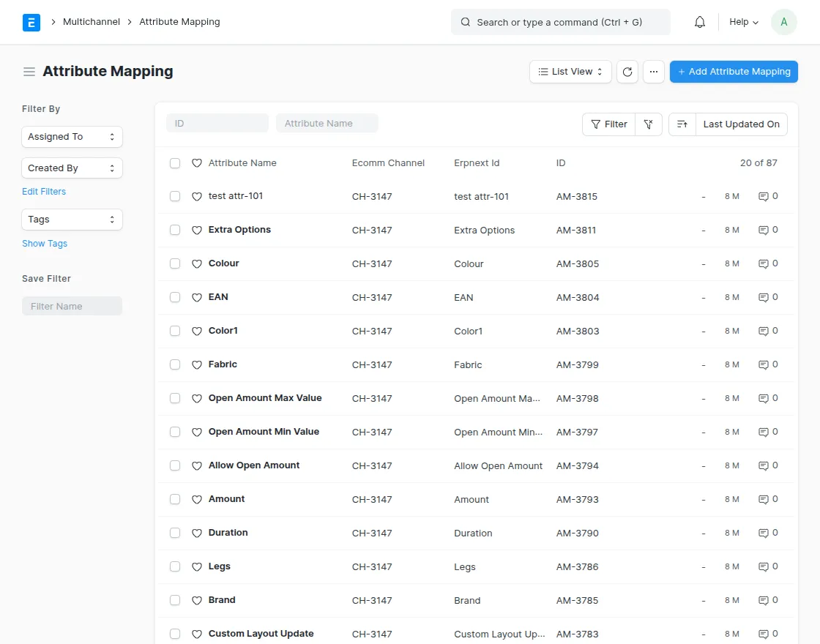Check the select-all checkbox in the header row
The image size is (820, 644).
tap(175, 163)
